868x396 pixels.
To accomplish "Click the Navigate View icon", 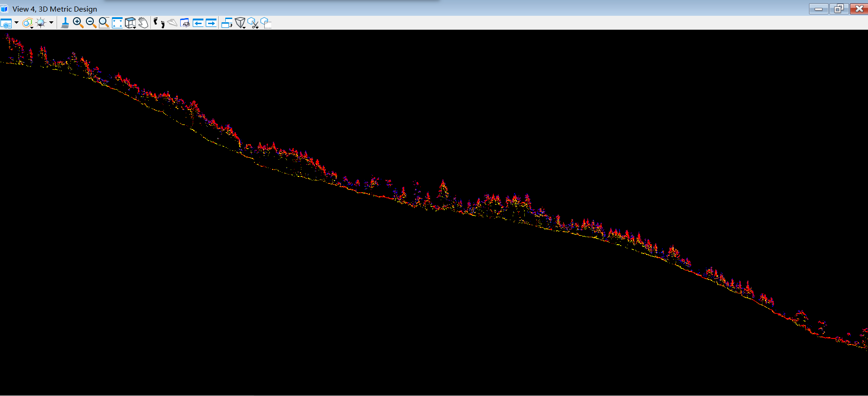I will tap(185, 23).
